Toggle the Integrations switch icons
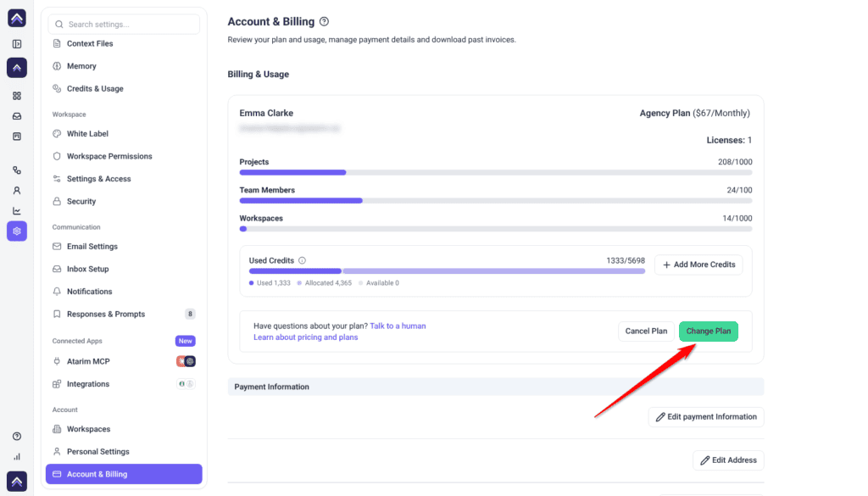The height and width of the screenshot is (496, 868). (x=186, y=383)
